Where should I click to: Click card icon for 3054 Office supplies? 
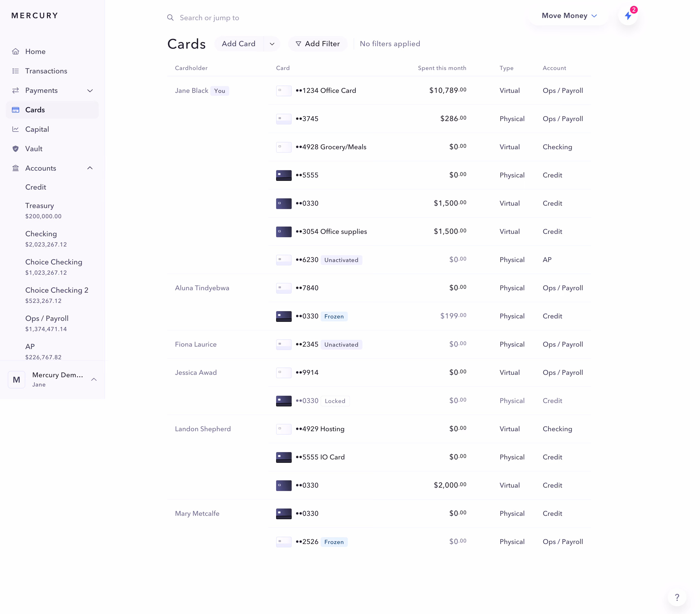pos(284,232)
